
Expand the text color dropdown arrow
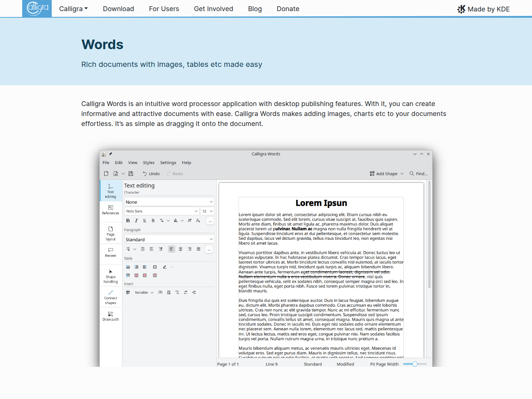click(x=168, y=221)
